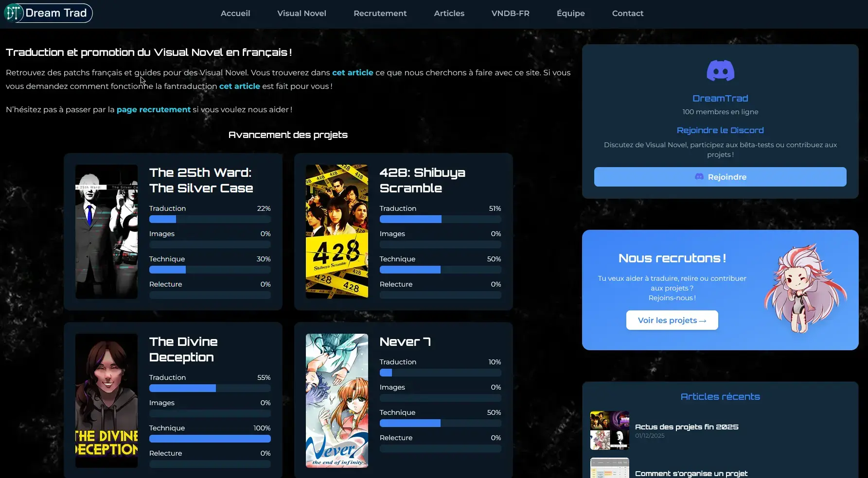Open the Équipe navigation item
Image resolution: width=868 pixels, height=478 pixels.
click(571, 14)
